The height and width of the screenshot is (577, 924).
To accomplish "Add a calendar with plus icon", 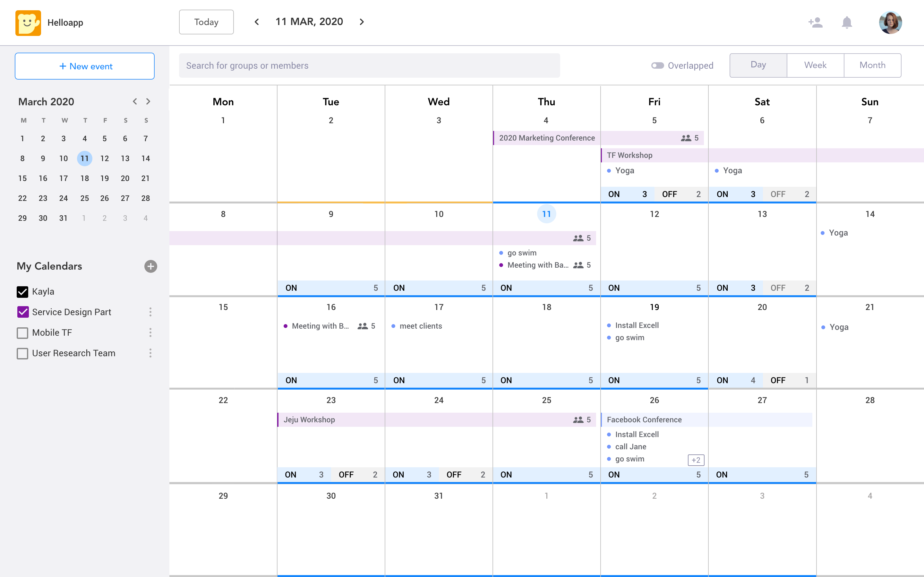I will [x=151, y=266].
